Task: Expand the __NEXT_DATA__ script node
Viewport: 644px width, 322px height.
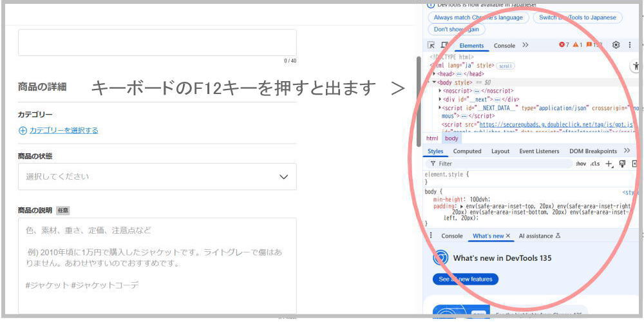Action: pyautogui.click(x=440, y=108)
